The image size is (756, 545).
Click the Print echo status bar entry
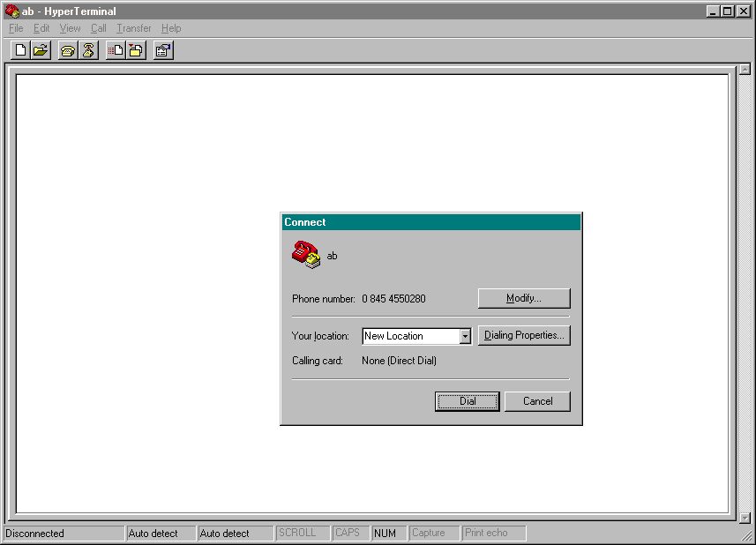tap(493, 534)
